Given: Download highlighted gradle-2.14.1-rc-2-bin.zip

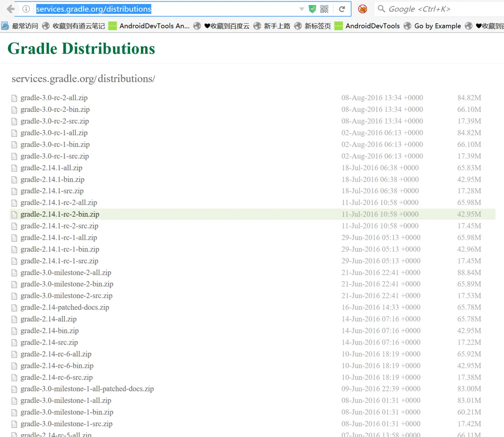Looking at the screenshot, I should point(60,214).
